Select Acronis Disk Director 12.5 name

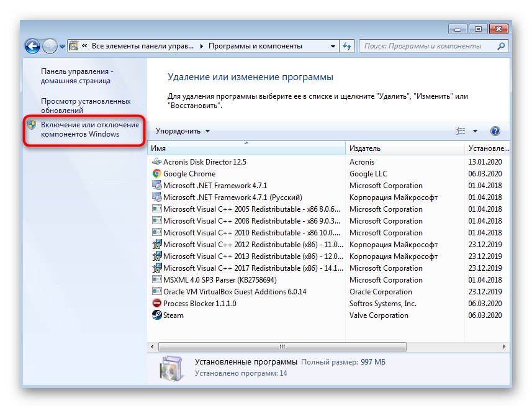pyautogui.click(x=205, y=162)
